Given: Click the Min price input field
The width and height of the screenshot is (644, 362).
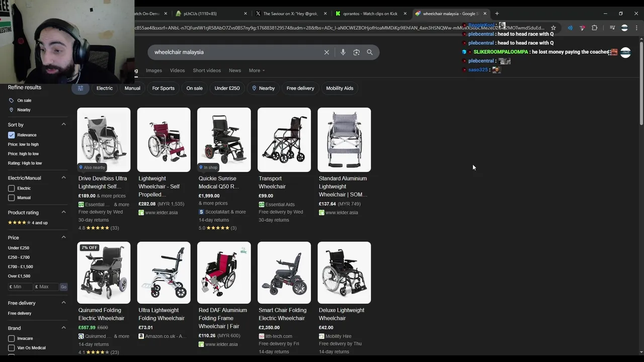Looking at the screenshot, I should (20, 287).
